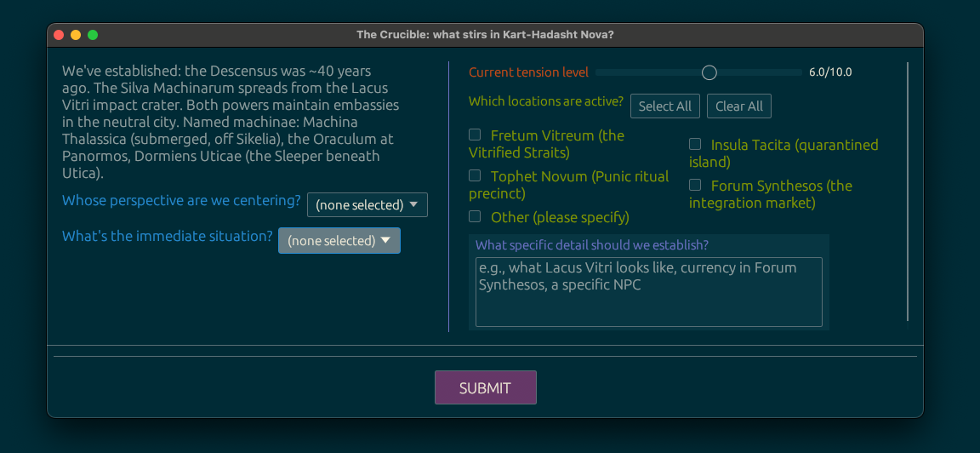980x453 pixels.
Task: Minimize the window using the yellow button
Action: 76,35
